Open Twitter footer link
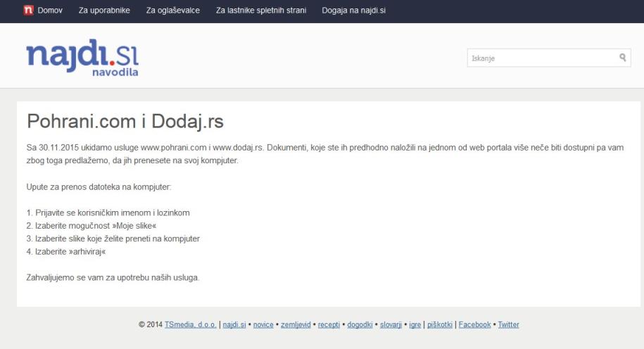 click(x=508, y=324)
